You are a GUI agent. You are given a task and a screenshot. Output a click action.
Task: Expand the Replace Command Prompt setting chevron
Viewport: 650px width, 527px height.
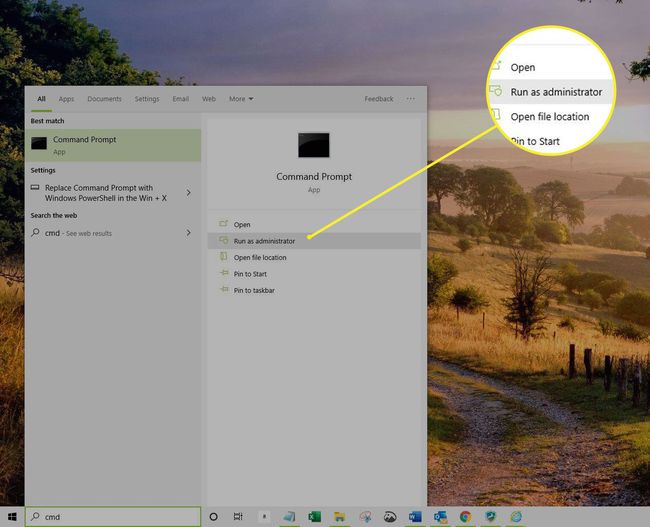(189, 193)
